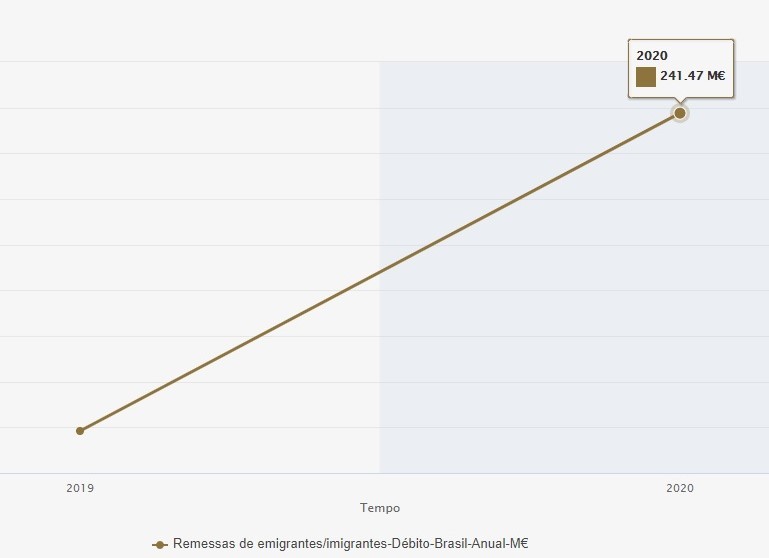The width and height of the screenshot is (769, 558).
Task: Click the bold 2020 tooltip title
Action: point(652,56)
